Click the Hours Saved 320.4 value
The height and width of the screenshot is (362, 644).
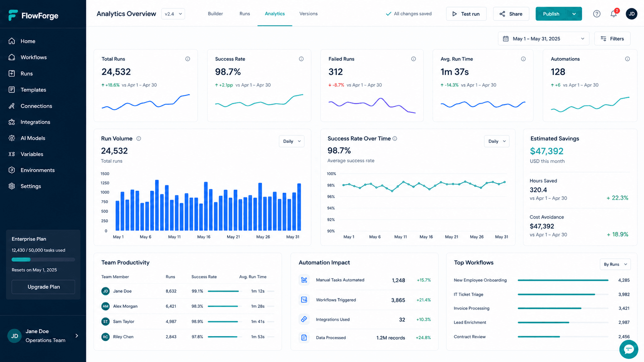coord(538,190)
